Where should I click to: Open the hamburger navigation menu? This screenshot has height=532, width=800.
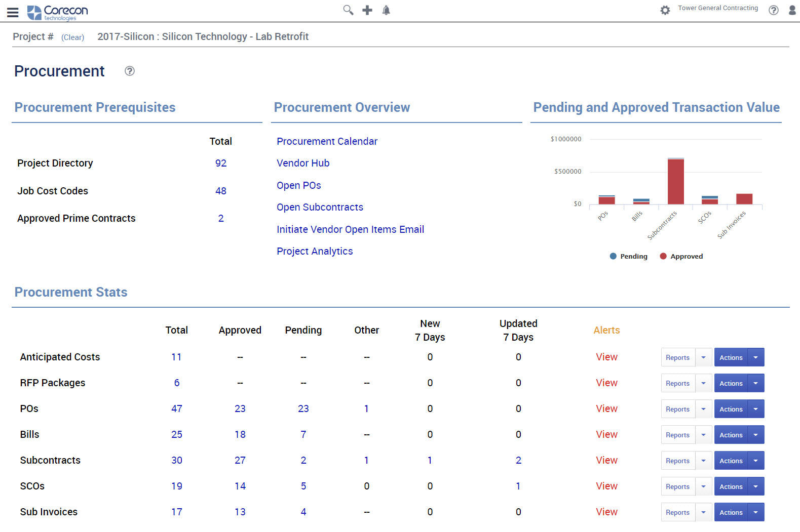[x=13, y=12]
